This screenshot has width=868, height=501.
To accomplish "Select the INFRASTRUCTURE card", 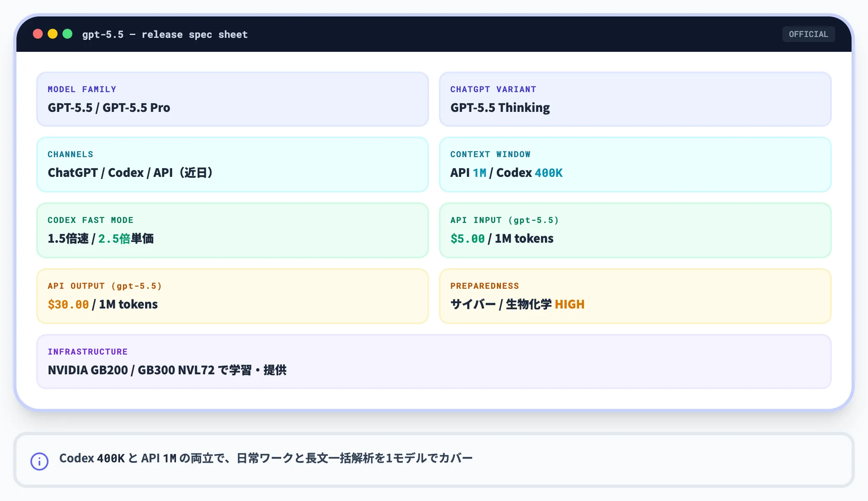I will tap(434, 362).
